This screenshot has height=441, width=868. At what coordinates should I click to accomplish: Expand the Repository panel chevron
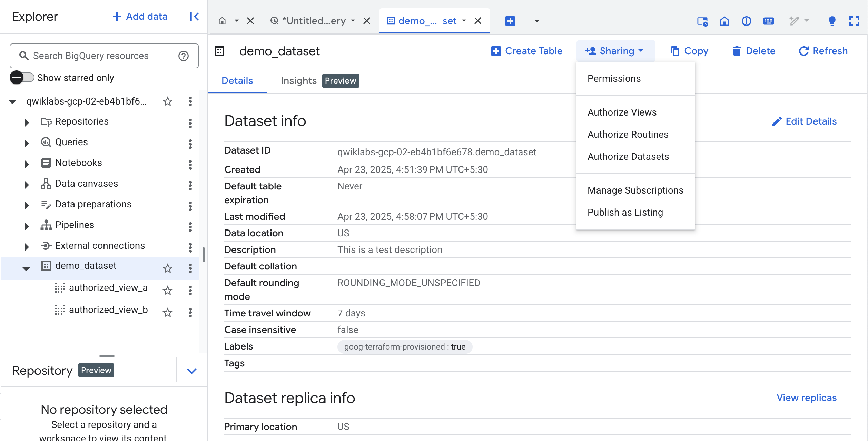click(x=192, y=371)
